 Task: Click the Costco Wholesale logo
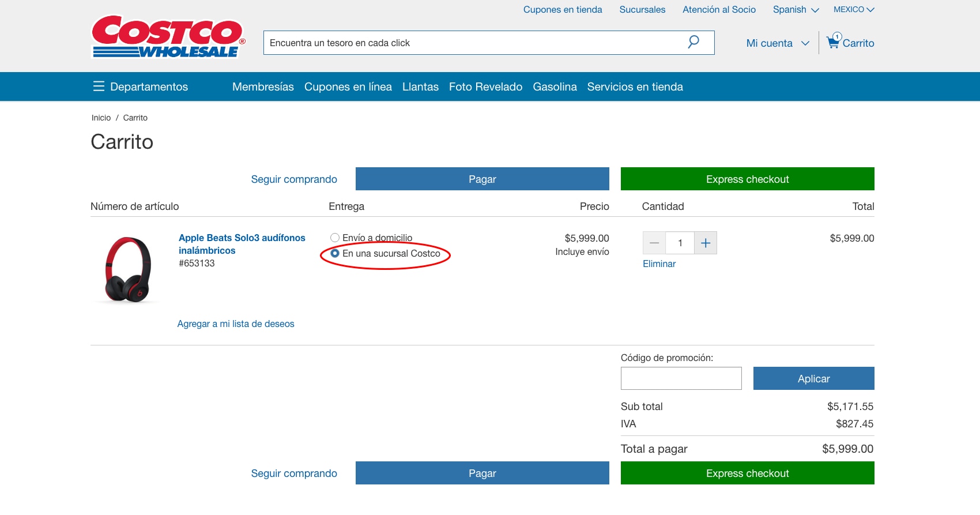pos(168,37)
